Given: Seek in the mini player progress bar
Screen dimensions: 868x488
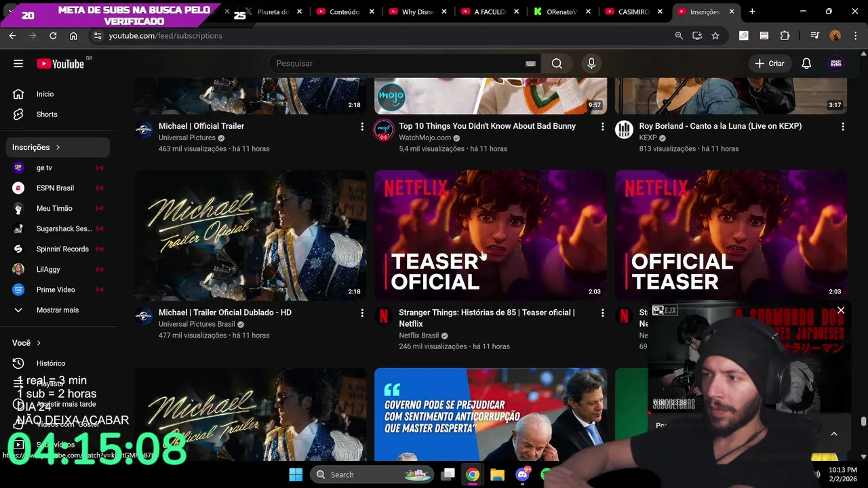Looking at the screenshot, I should (x=749, y=413).
